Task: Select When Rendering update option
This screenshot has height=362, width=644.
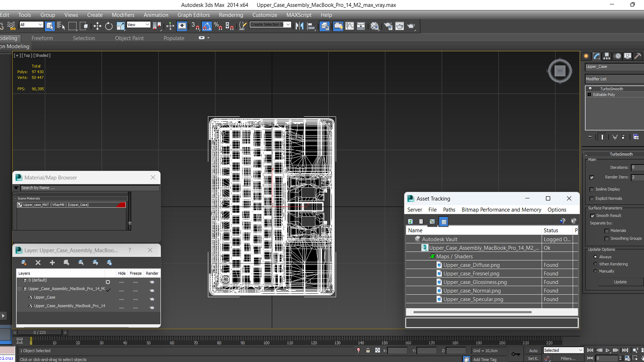Action: pos(595,264)
